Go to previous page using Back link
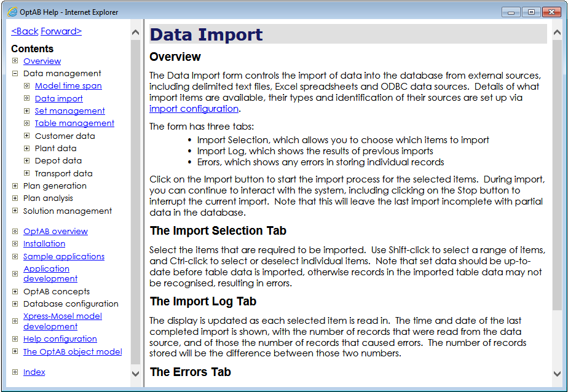568x392 pixels. click(25, 31)
